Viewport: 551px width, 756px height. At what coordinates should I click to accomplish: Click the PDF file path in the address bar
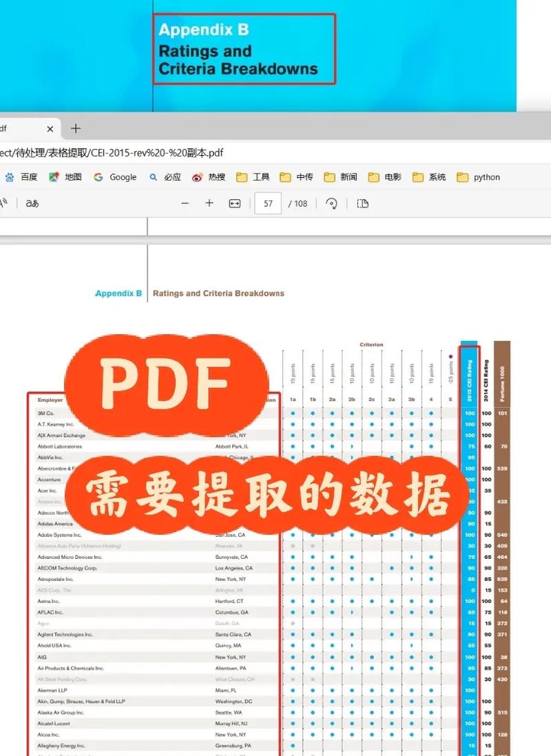click(112, 153)
